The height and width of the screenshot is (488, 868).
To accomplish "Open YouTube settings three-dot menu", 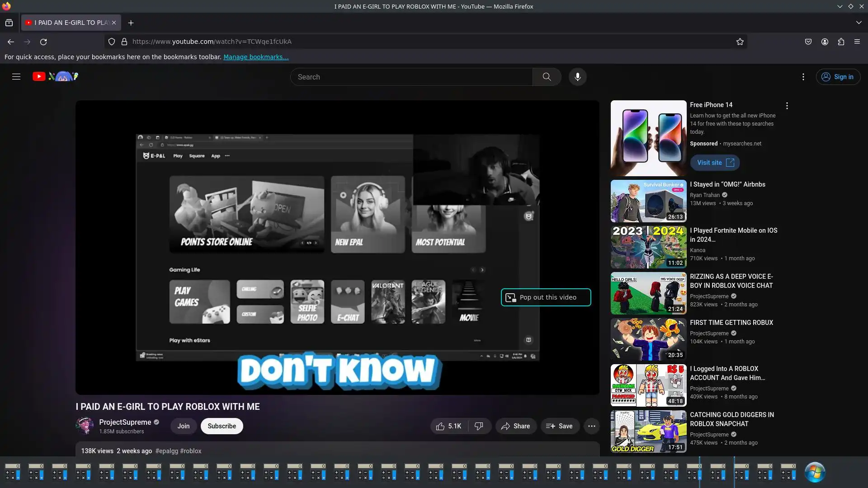I will (803, 77).
